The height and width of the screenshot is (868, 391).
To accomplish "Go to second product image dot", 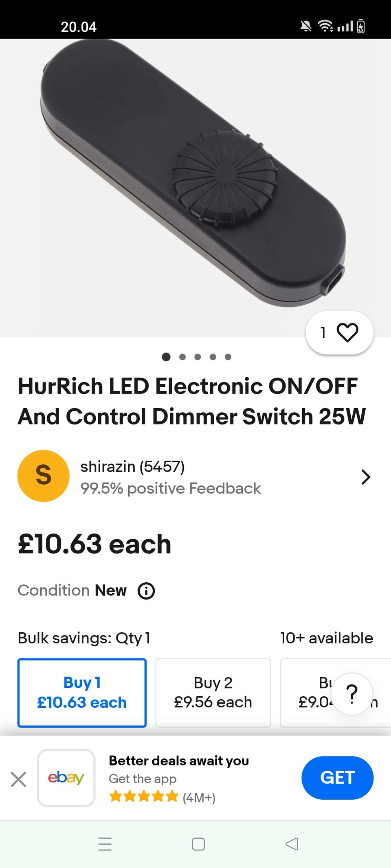I will (x=182, y=357).
